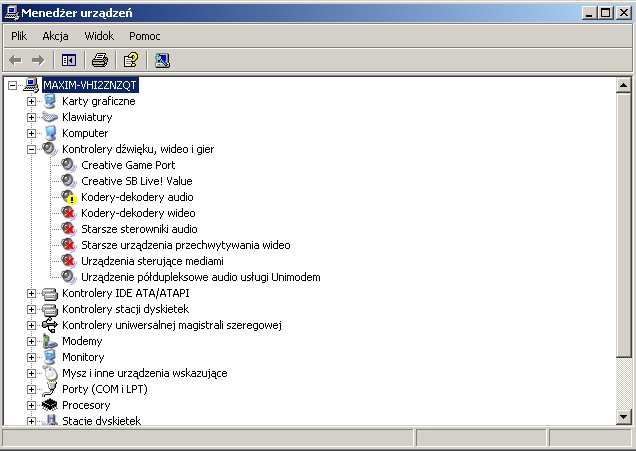This screenshot has height=451, width=636.
Task: Click disabled icon of Starsze urządzenia przechwytywania
Action: pos(69,245)
